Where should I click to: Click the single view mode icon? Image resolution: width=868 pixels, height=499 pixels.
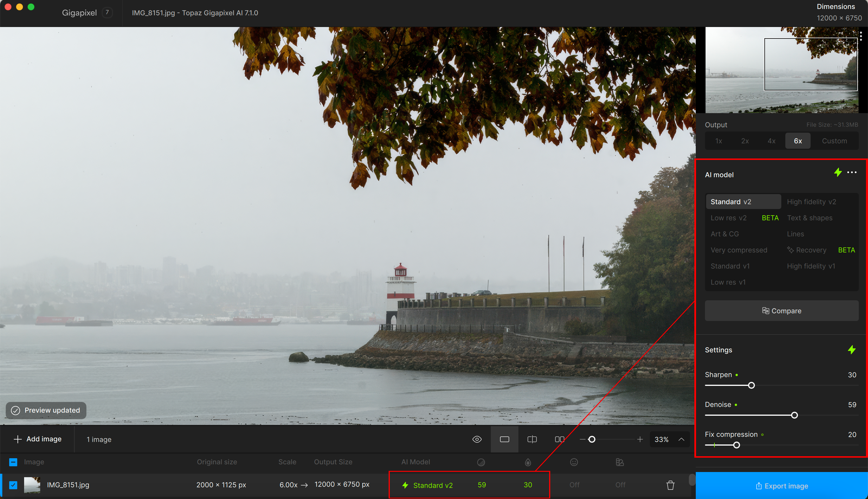tap(504, 439)
